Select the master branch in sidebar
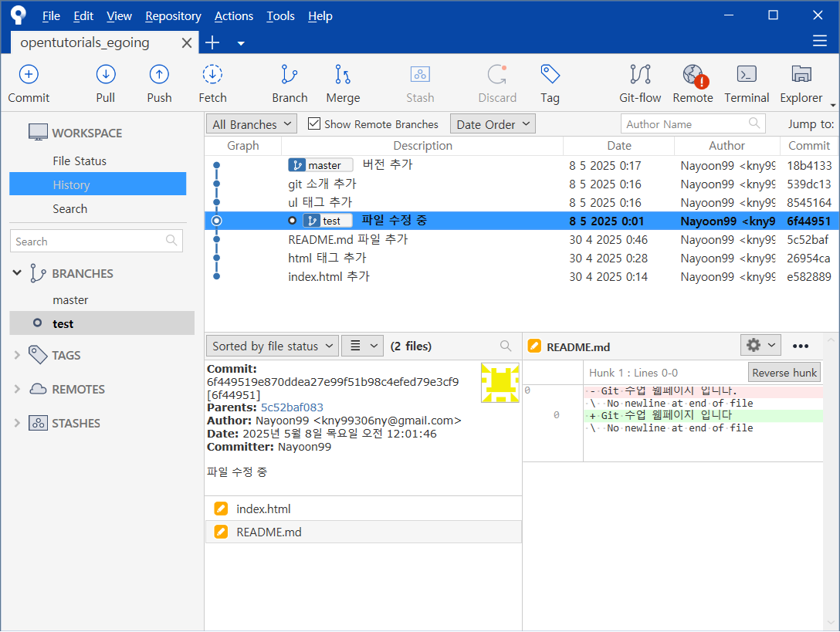Image resolution: width=840 pixels, height=632 pixels. click(x=70, y=300)
